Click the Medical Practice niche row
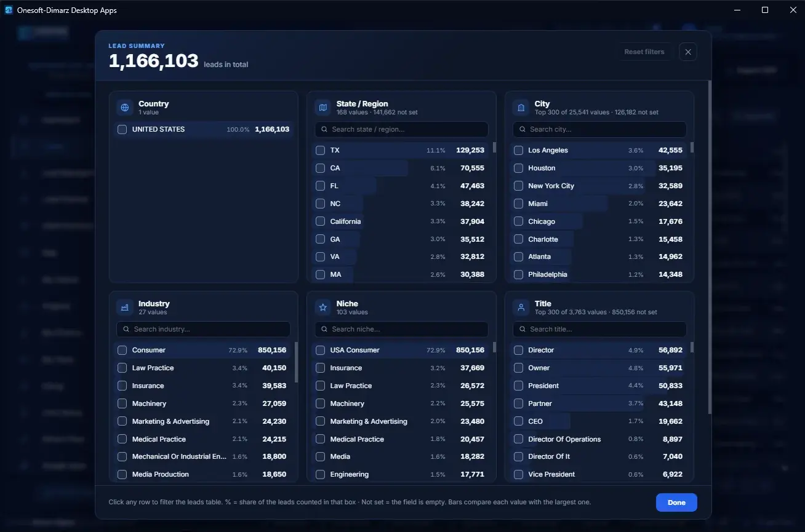805x532 pixels. (401, 439)
